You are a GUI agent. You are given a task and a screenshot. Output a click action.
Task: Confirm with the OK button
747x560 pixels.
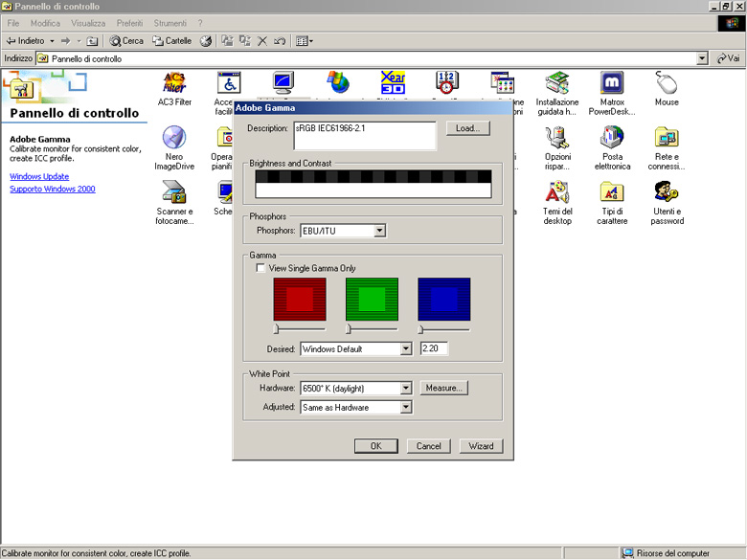[x=375, y=446]
